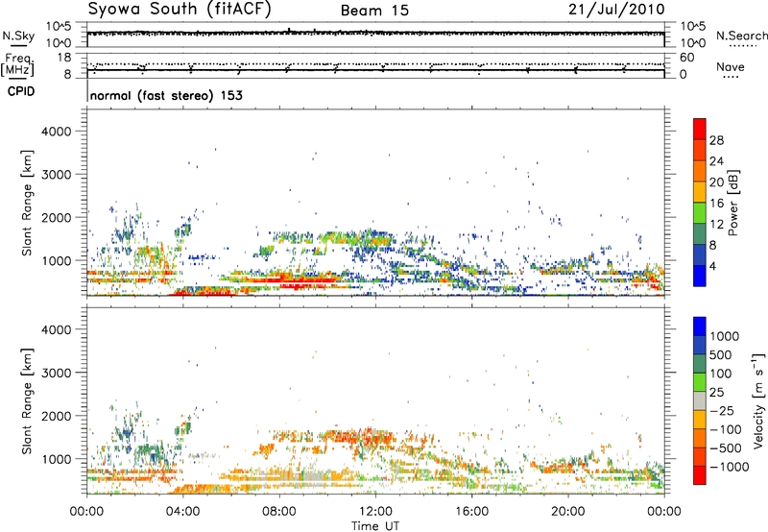
Task: Click the '-1000' tick on Velocity colorbar
Action: 730,467
